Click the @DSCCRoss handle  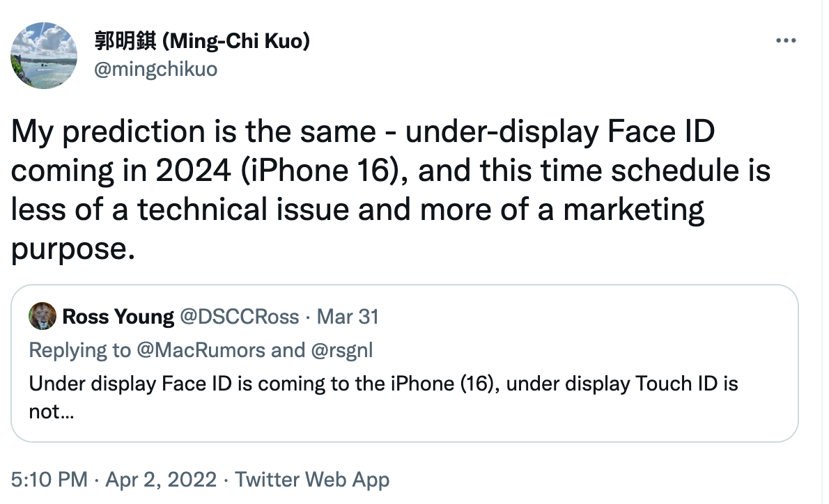pos(241,317)
